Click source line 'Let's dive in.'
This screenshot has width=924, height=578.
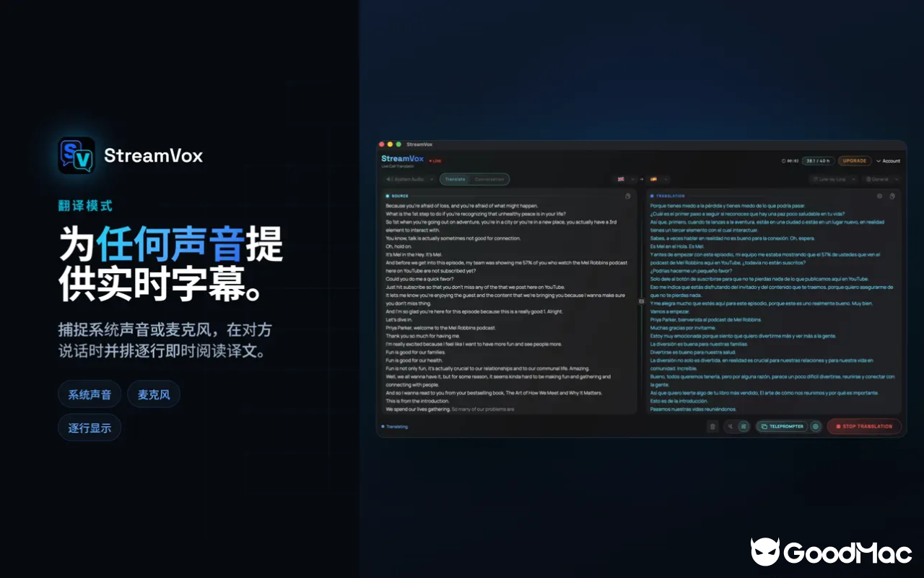pyautogui.click(x=400, y=319)
